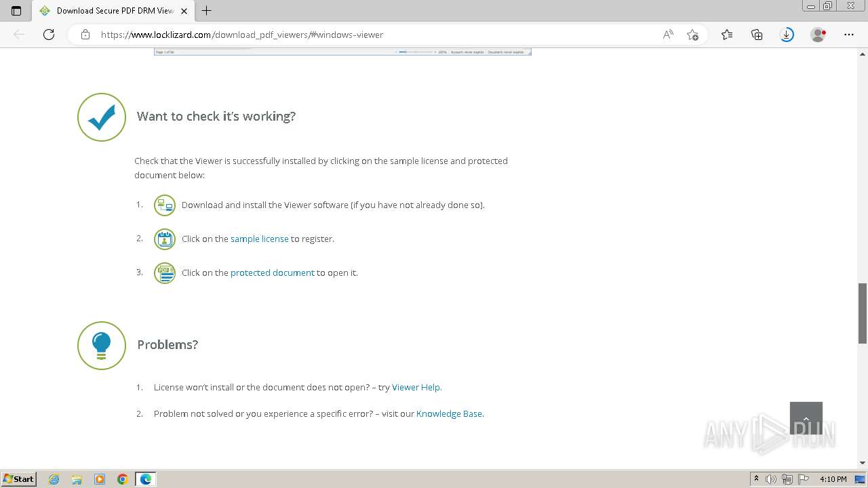
Task: Click the back navigation arrow
Action: point(19,35)
